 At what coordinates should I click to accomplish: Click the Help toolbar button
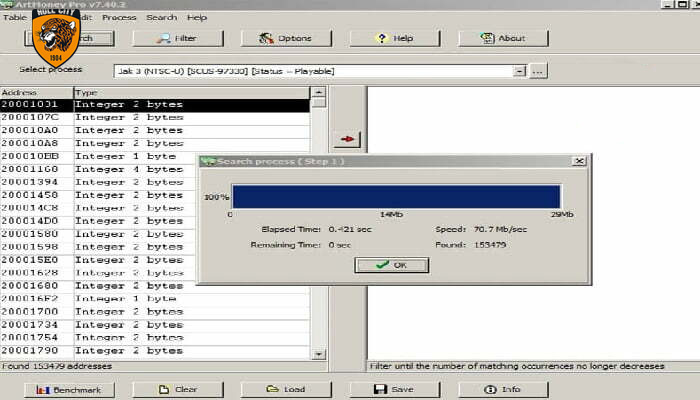point(395,38)
